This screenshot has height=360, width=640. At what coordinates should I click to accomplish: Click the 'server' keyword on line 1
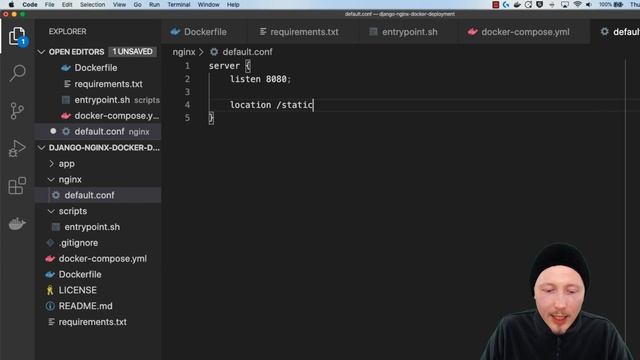tap(224, 66)
